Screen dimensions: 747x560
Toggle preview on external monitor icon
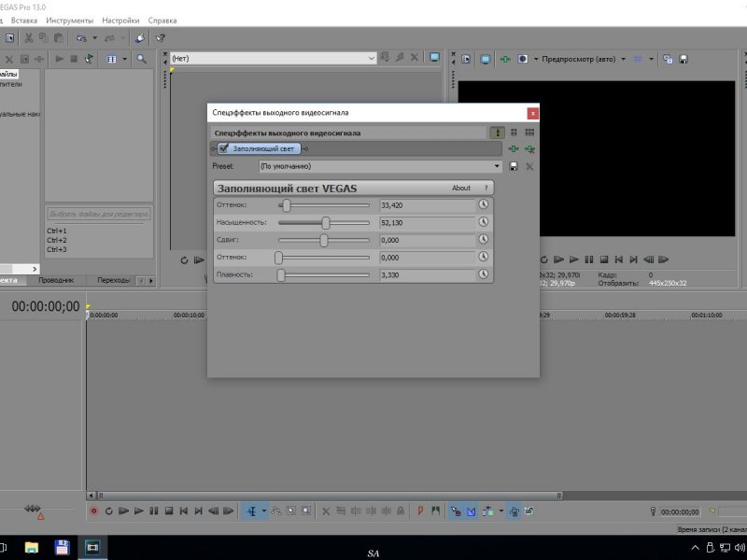[485, 59]
